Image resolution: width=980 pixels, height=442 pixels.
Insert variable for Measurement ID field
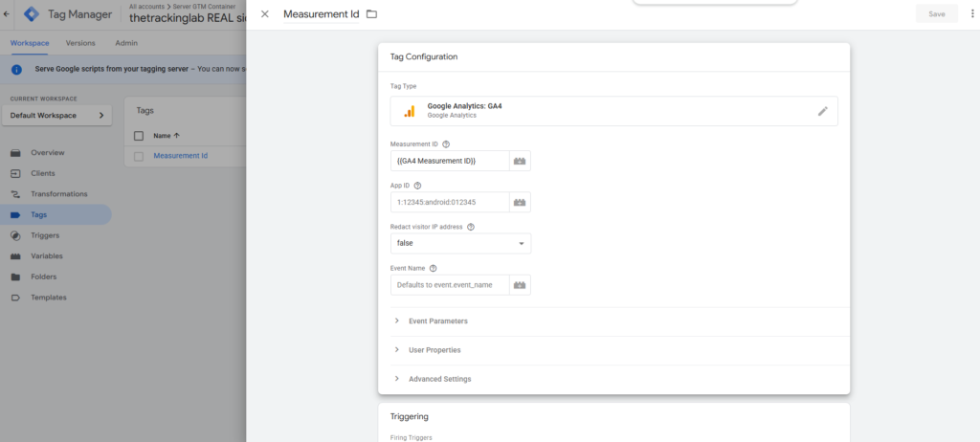click(520, 161)
